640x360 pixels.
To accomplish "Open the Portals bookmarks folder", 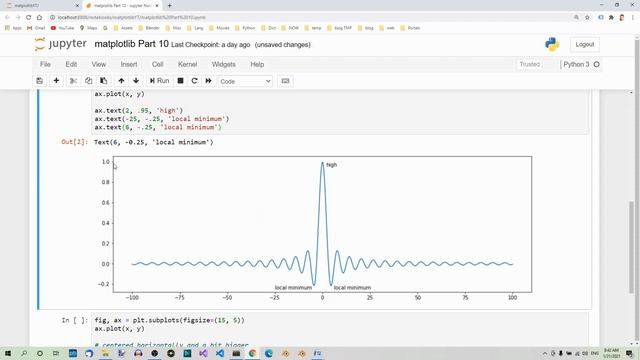I will [x=411, y=28].
